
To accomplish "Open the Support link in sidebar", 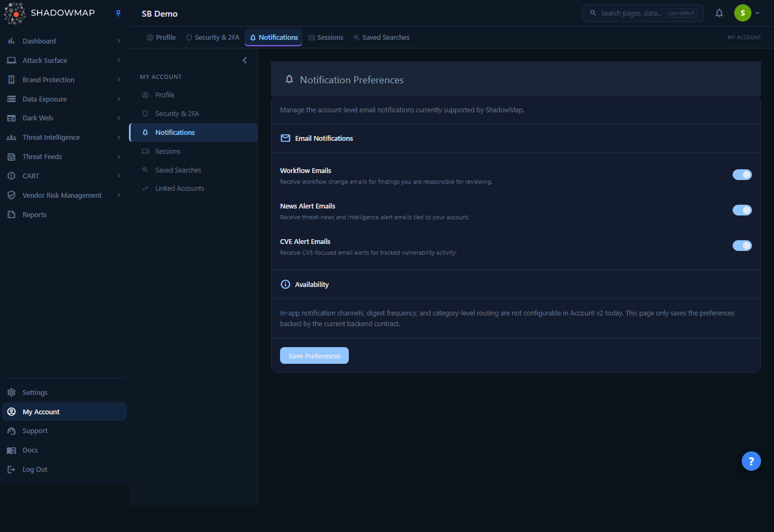I will click(64, 431).
